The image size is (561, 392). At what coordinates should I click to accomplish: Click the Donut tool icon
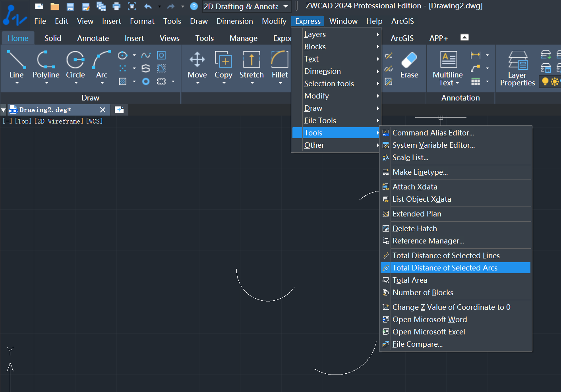146,81
